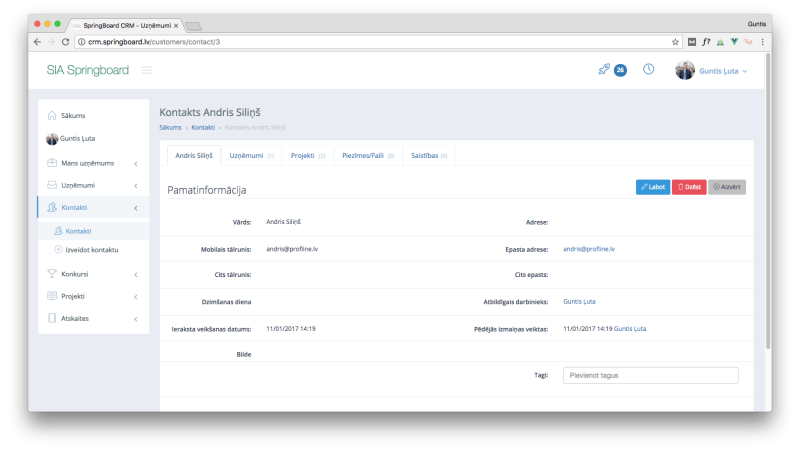Click the user avatar in header
The height and width of the screenshot is (450, 800).
[685, 70]
